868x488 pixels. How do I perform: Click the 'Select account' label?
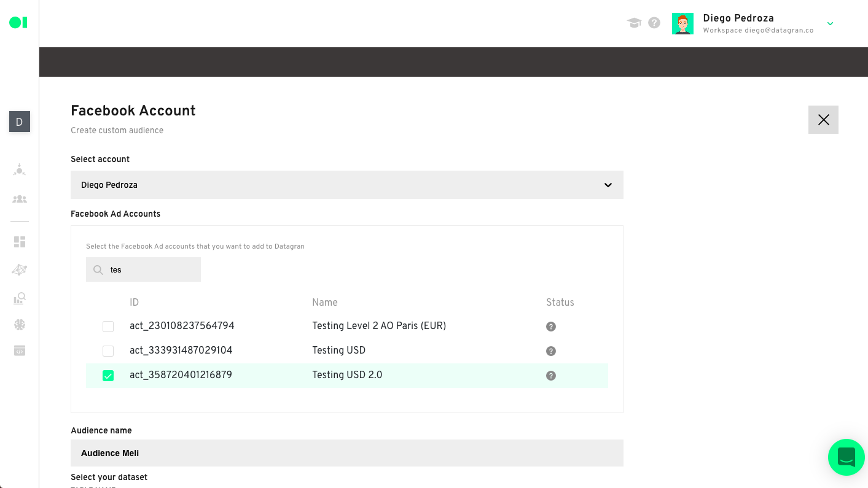100,159
